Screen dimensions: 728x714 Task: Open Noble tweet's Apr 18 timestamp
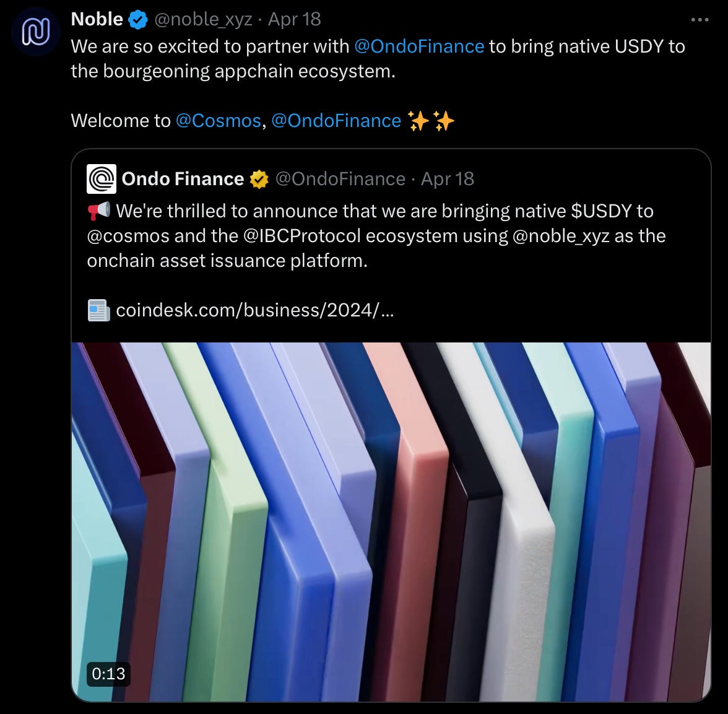tap(295, 19)
